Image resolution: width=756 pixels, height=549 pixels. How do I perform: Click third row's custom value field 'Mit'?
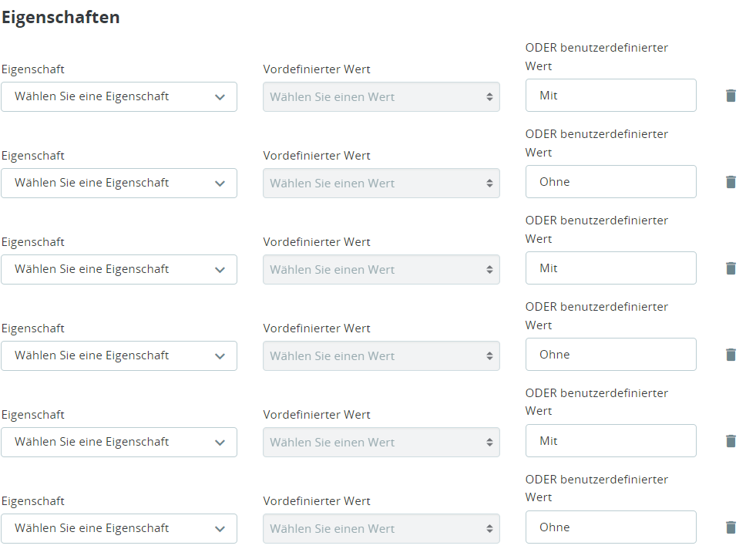(610, 268)
